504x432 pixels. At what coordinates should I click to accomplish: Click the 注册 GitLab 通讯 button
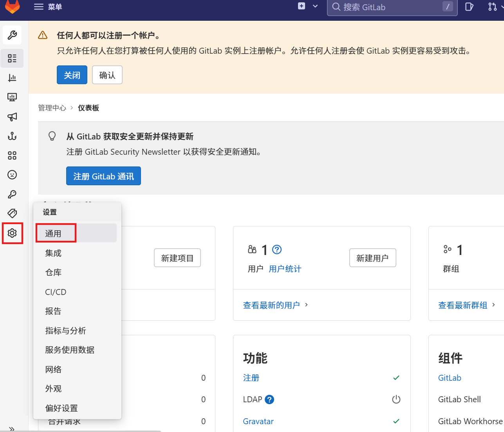103,176
